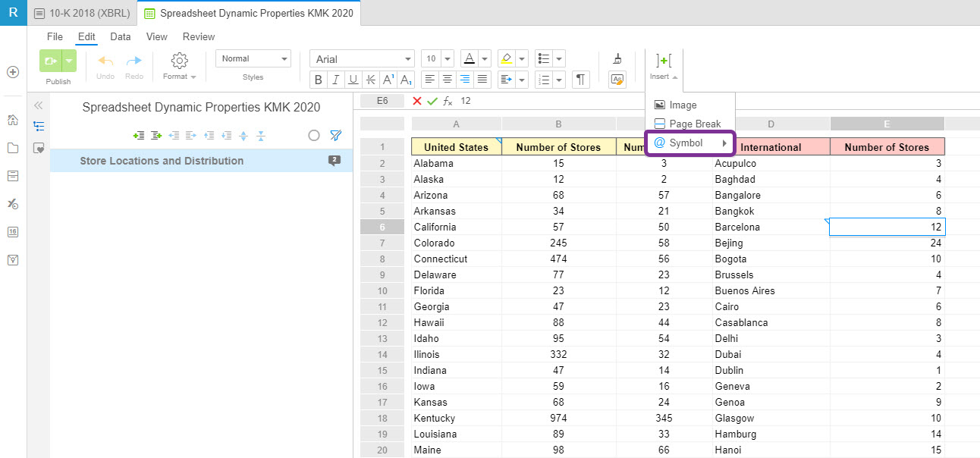Select the outline tree view icon

(x=39, y=127)
